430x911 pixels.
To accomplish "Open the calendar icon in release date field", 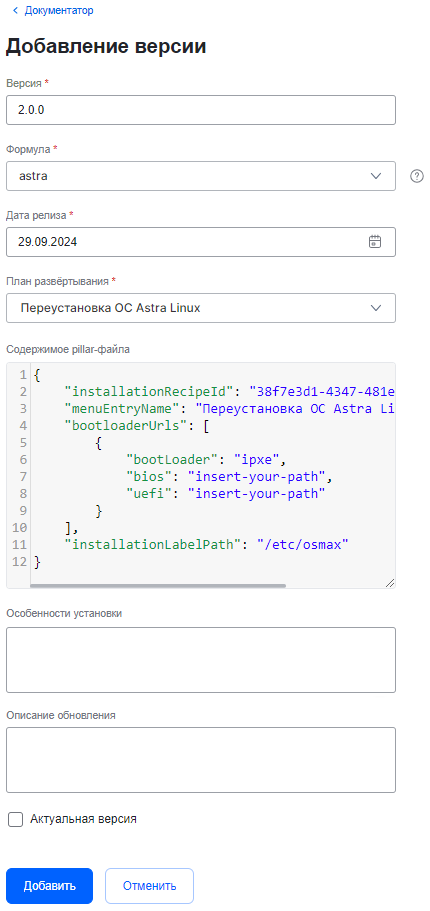I will (375, 242).
